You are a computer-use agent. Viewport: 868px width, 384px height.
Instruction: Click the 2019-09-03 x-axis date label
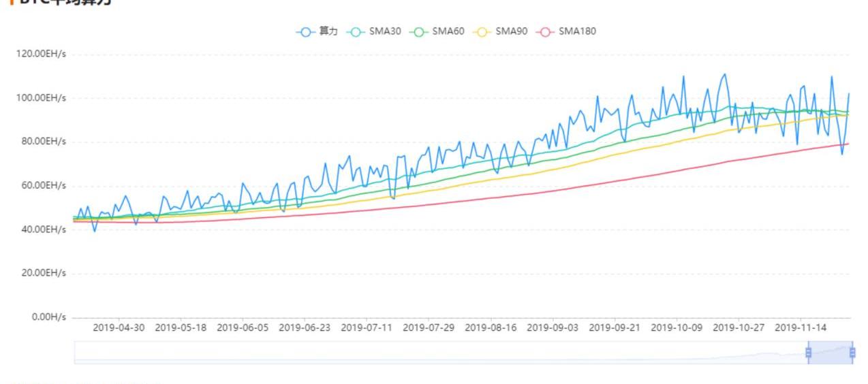coord(553,327)
